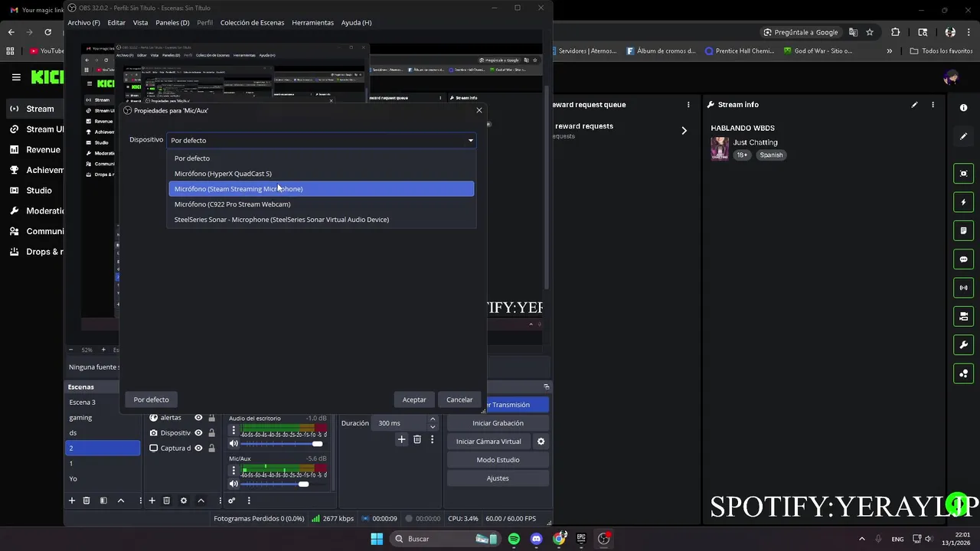Toggle visibility of alertas source
This screenshot has height=551, width=980.
point(198,418)
